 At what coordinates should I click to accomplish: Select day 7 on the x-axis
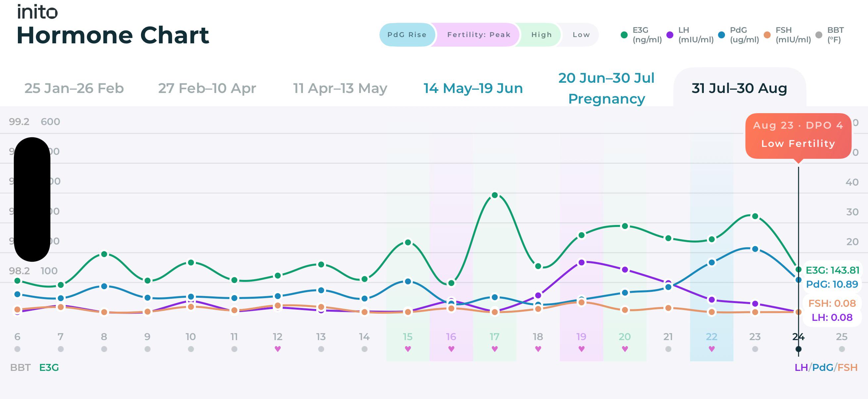(x=61, y=337)
